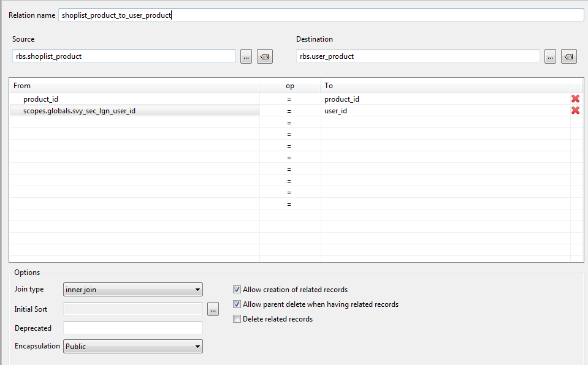The image size is (588, 365).
Task: Browse for the Destination table
Action: (550, 56)
